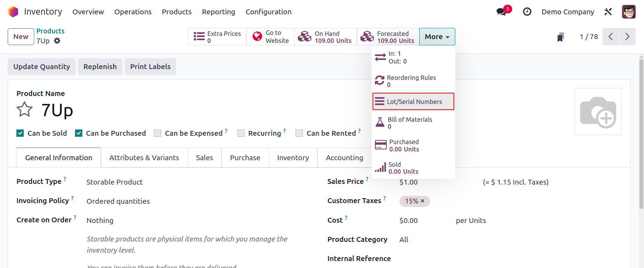Open Lot/Serial Numbers entry
Image resolution: width=644 pixels, height=268 pixels.
coord(414,102)
